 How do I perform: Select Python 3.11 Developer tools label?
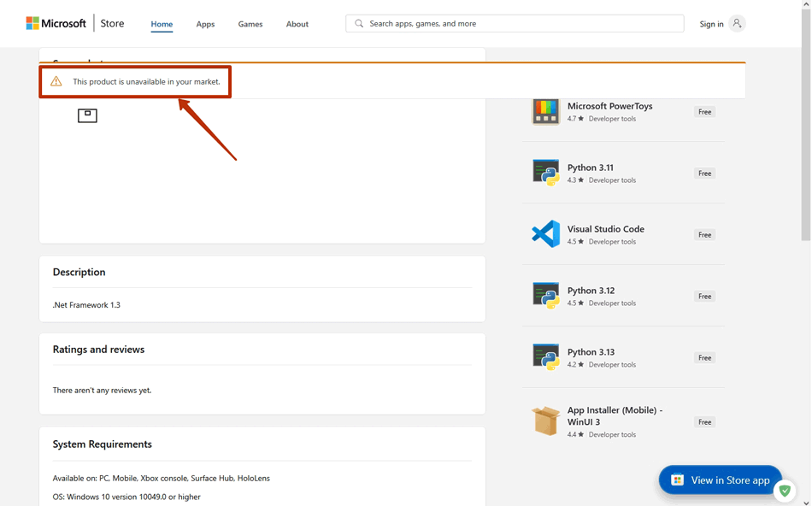612,180
